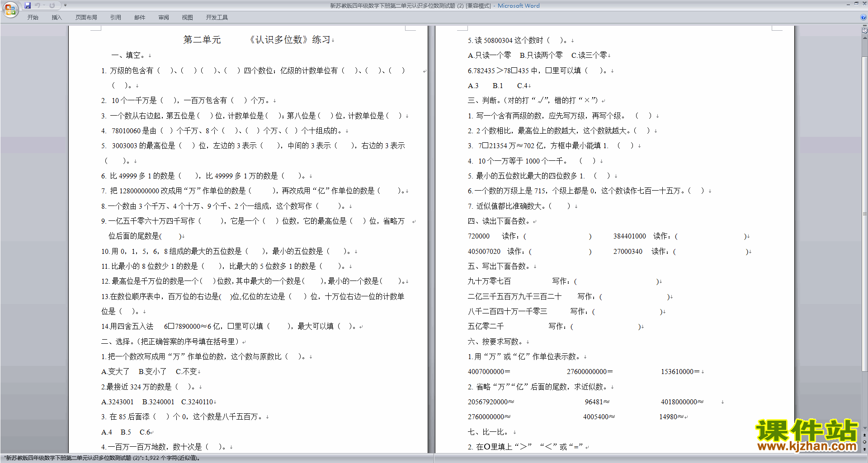Switch to 视图 tab
This screenshot has height=463, width=868.
pyautogui.click(x=188, y=17)
